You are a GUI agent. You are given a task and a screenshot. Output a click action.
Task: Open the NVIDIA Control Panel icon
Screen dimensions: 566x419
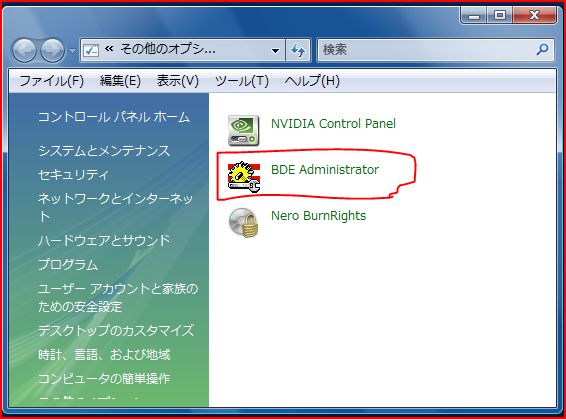pyautogui.click(x=243, y=130)
